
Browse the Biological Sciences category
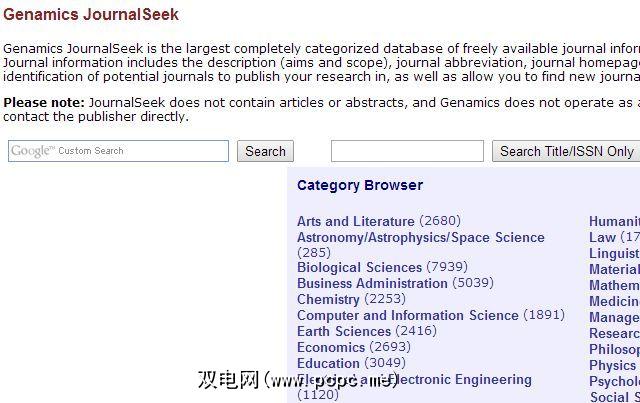[x=359, y=267]
